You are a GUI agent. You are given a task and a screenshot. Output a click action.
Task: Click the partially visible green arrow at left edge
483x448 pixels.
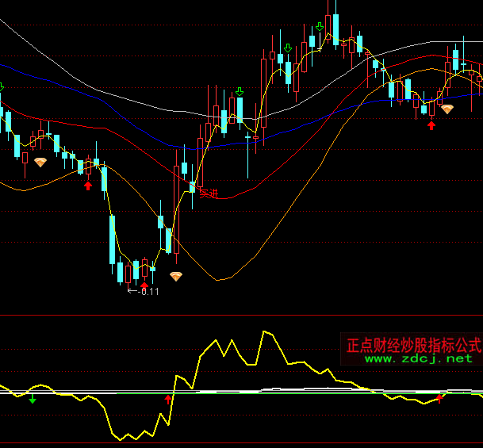point(2,86)
